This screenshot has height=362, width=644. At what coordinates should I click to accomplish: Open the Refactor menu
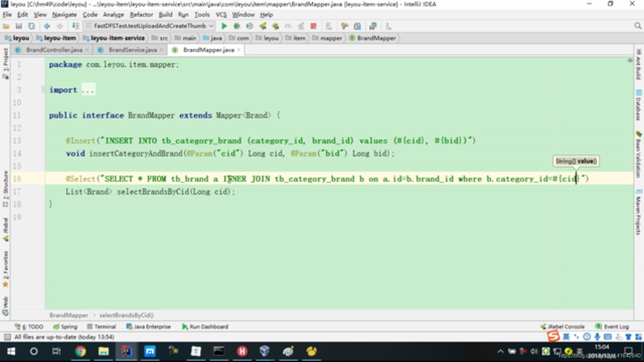coord(141,15)
